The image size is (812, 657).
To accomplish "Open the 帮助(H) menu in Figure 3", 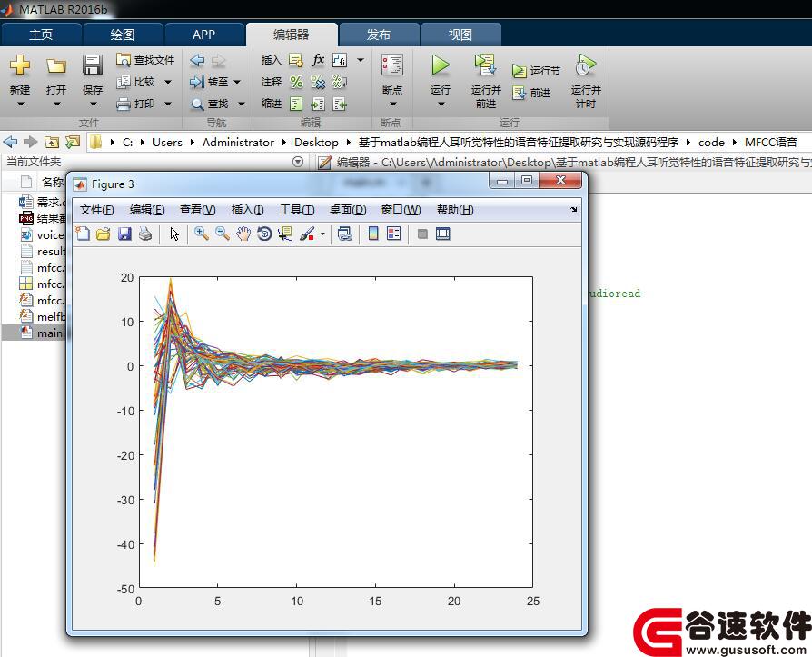I will [455, 209].
